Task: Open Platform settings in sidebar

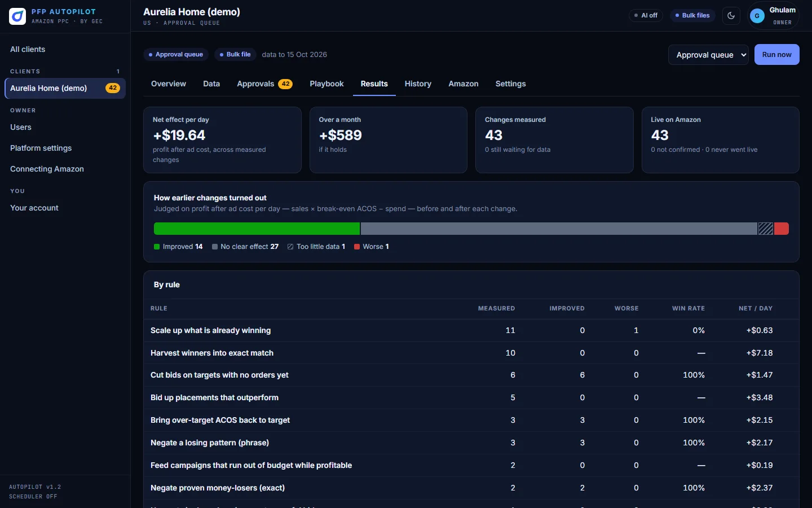Action: point(65,148)
